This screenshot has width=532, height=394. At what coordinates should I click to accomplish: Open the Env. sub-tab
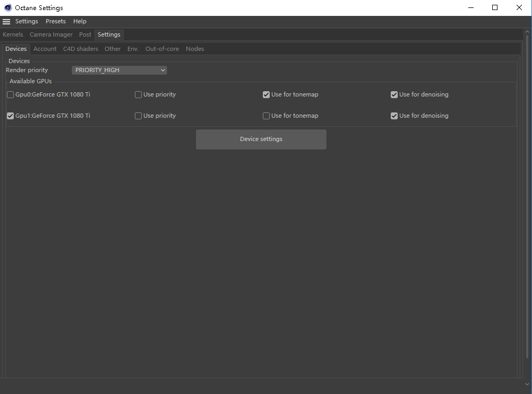[x=133, y=49]
